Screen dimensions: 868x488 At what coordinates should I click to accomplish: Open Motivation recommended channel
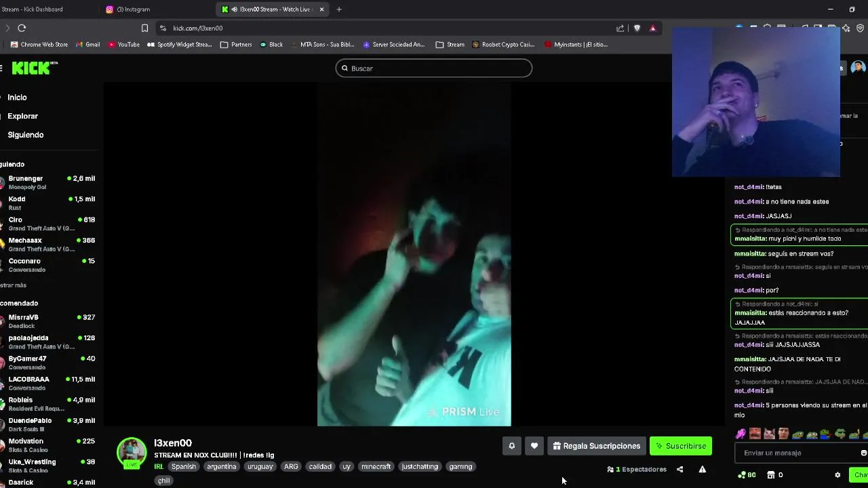click(x=49, y=445)
